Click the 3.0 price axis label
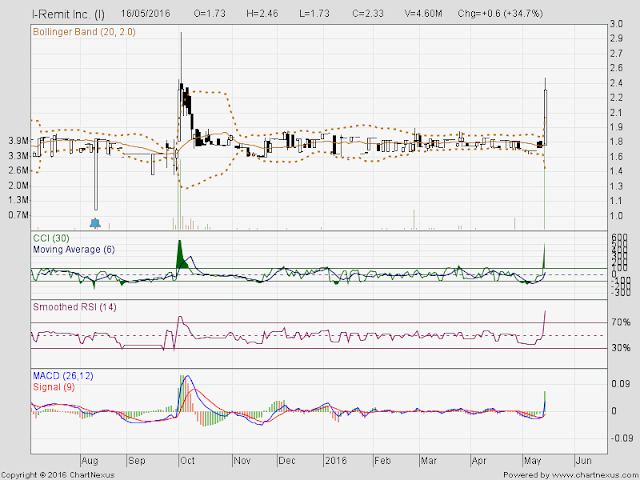640x480 pixels. click(x=616, y=24)
